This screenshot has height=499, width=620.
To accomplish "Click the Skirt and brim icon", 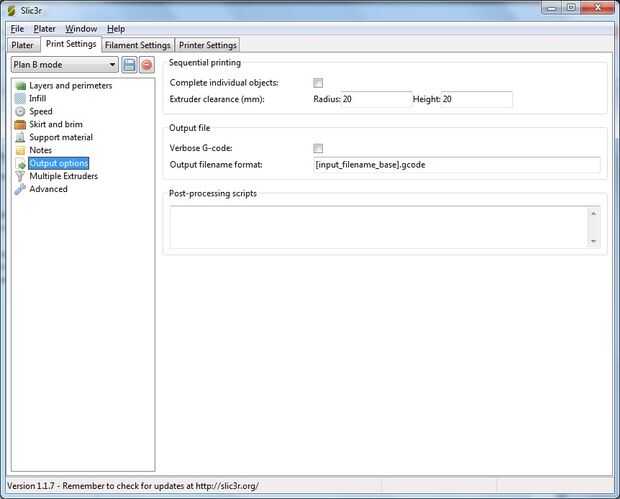I will point(20,125).
